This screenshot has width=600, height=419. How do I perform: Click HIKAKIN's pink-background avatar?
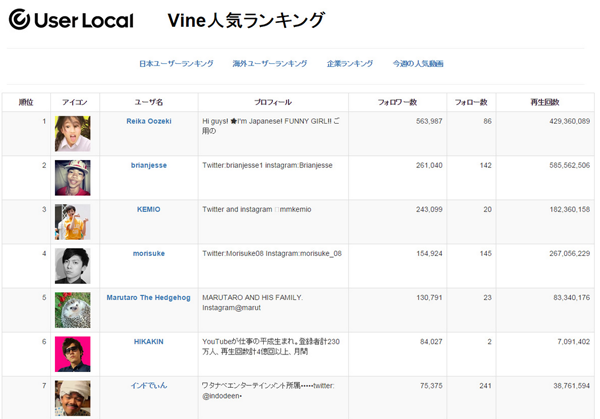[x=73, y=354]
